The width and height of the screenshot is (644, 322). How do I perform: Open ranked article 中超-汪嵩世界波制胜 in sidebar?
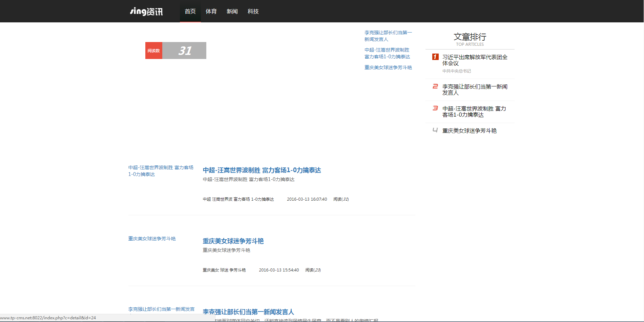point(474,112)
